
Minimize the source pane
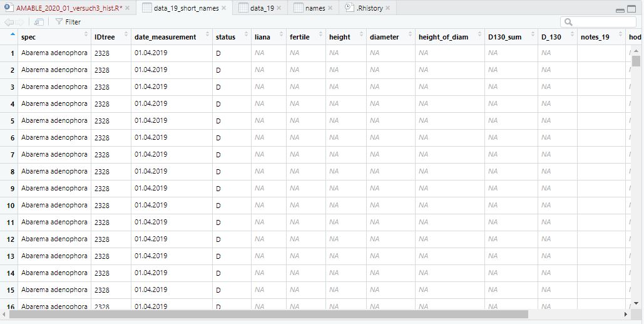coord(620,9)
